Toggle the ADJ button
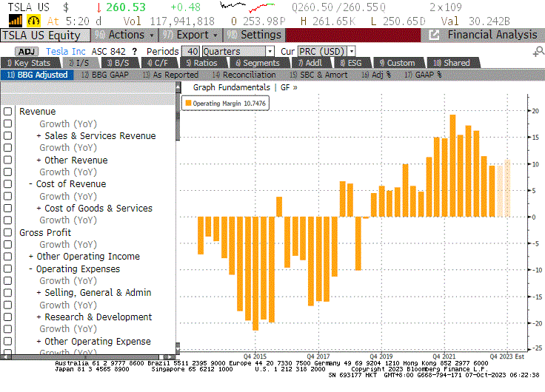 pyautogui.click(x=27, y=52)
